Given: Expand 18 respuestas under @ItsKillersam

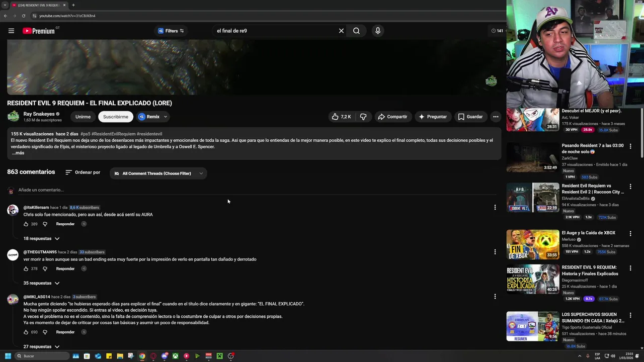Looking at the screenshot, I should pyautogui.click(x=42, y=238).
